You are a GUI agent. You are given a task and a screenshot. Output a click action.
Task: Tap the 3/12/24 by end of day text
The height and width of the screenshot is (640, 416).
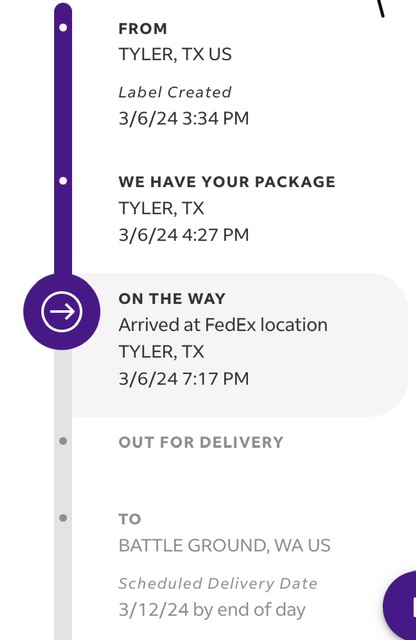click(212, 610)
